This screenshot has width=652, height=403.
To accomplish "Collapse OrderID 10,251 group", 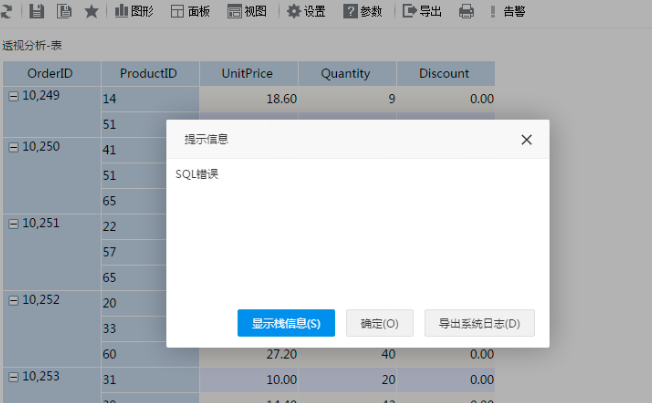I will pyautogui.click(x=14, y=224).
